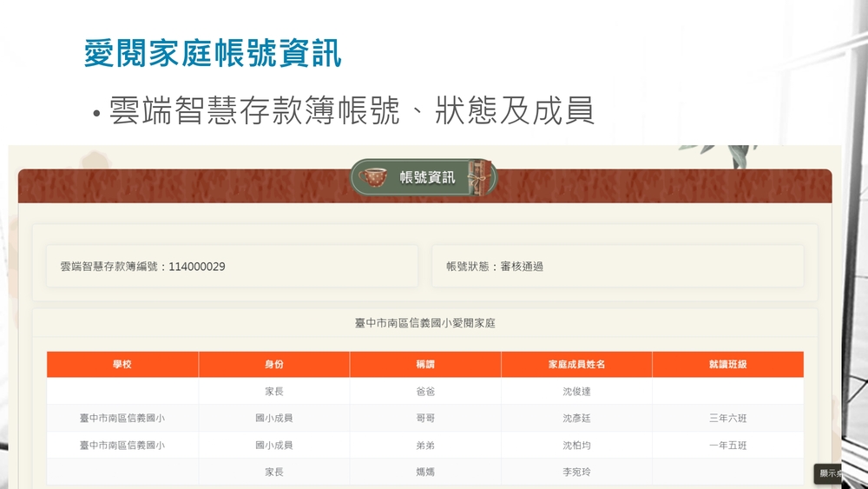Click the 帳號資訊 banner title

point(426,177)
